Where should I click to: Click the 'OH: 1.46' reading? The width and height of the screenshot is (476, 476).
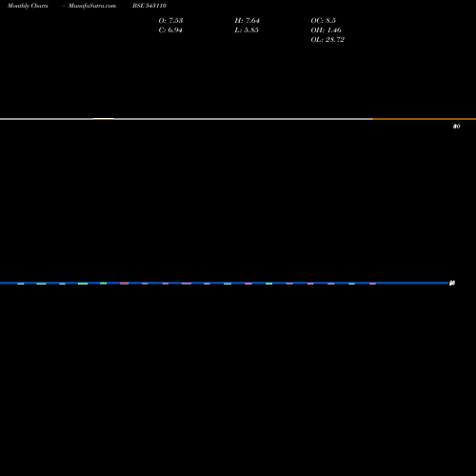tap(327, 30)
